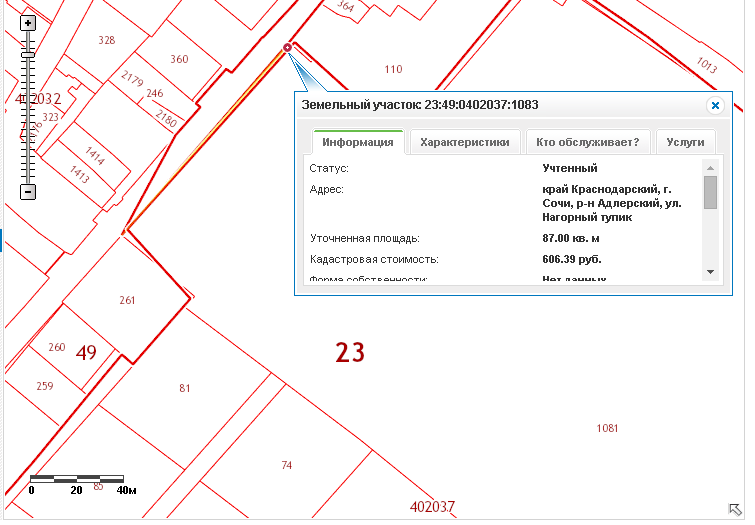
Task: Click parcel 110 on the map
Action: (393, 69)
